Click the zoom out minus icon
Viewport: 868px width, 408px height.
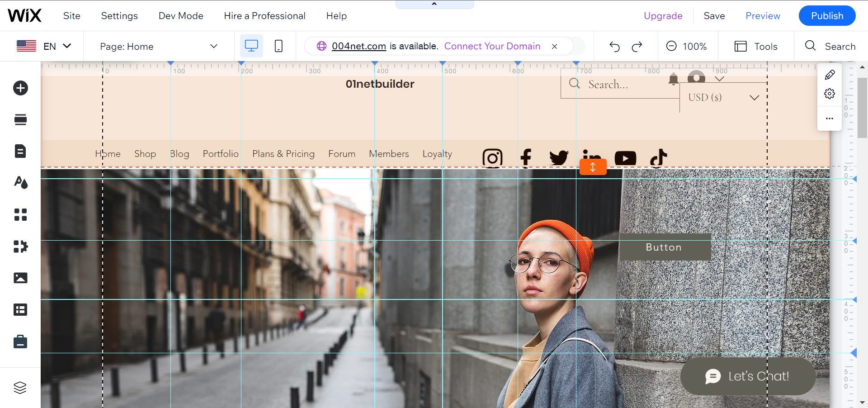point(671,46)
